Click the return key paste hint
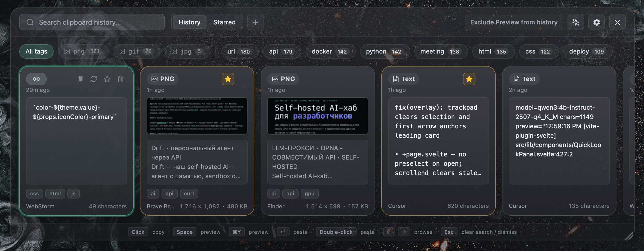 (x=283, y=232)
